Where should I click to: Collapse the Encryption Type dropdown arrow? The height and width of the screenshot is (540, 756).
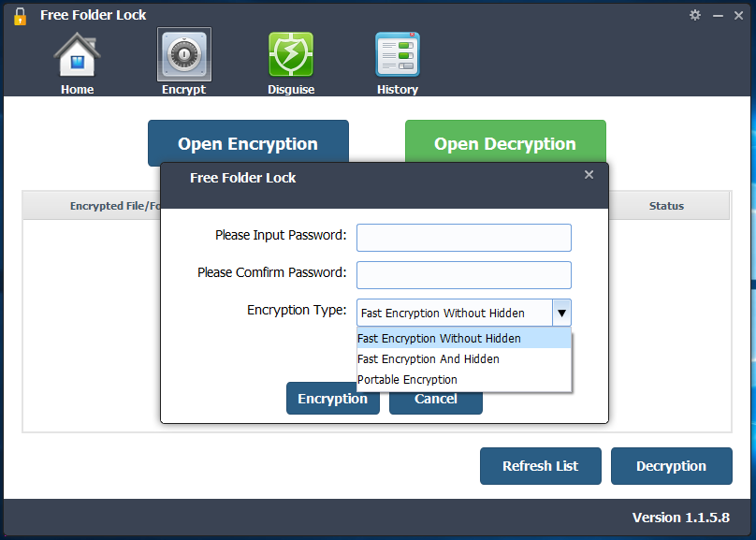coord(561,313)
